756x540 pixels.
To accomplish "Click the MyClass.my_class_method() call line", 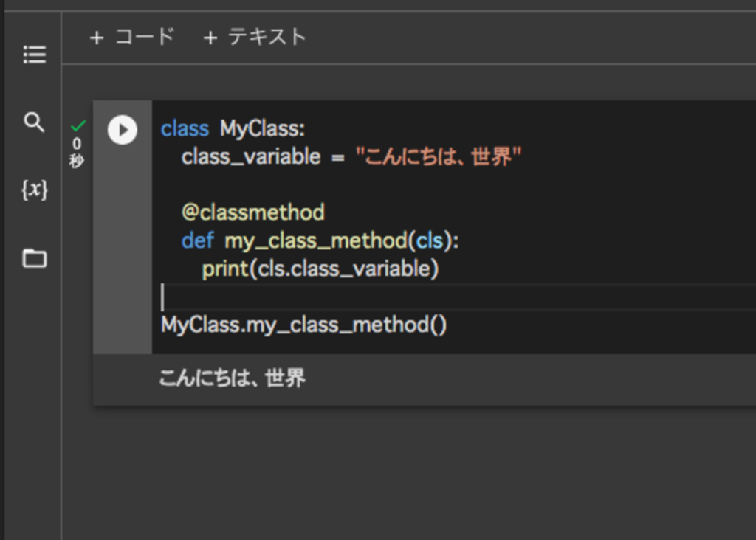I will click(303, 325).
